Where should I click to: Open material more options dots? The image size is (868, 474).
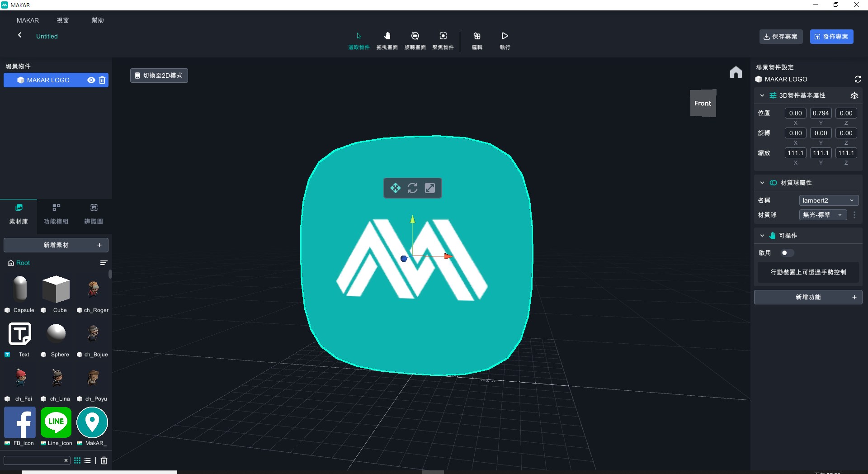[854, 215]
